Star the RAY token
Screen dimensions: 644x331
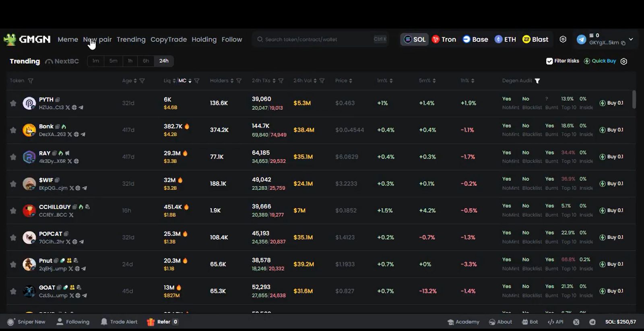coord(13,157)
